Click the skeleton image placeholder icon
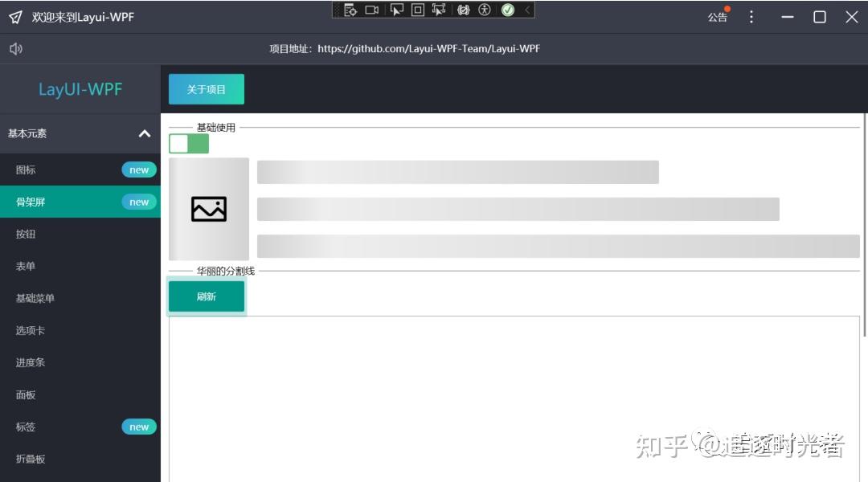Screen dimensions: 868x482 pyautogui.click(x=208, y=209)
